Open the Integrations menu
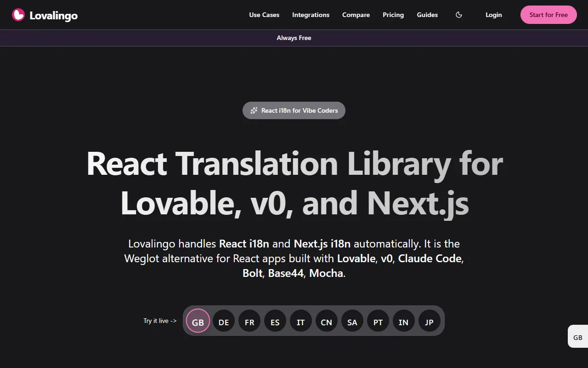 pyautogui.click(x=311, y=15)
